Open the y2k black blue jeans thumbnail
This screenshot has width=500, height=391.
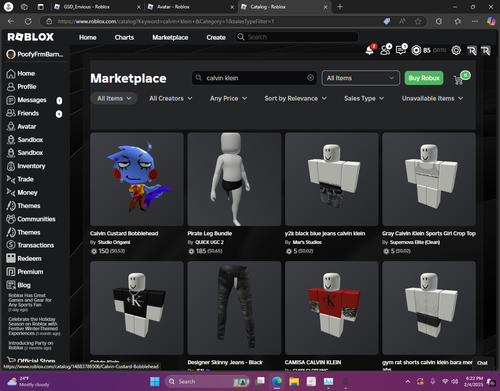click(332, 179)
